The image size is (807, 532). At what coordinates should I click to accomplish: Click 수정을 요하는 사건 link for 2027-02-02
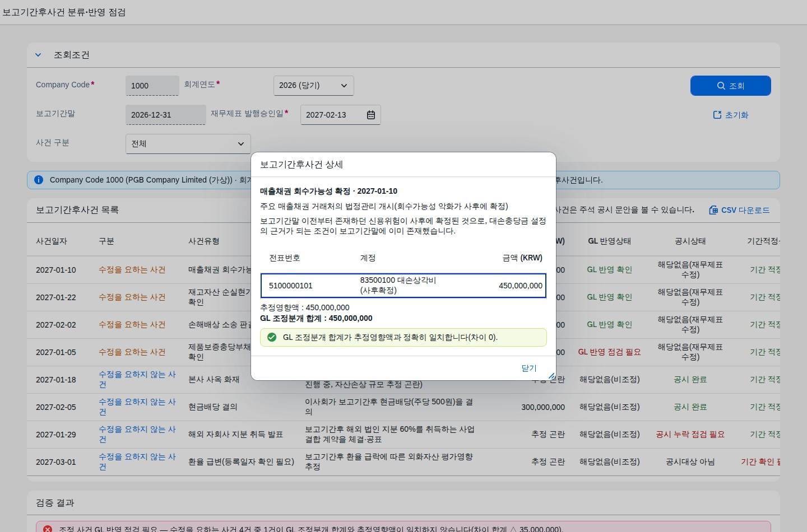click(132, 325)
